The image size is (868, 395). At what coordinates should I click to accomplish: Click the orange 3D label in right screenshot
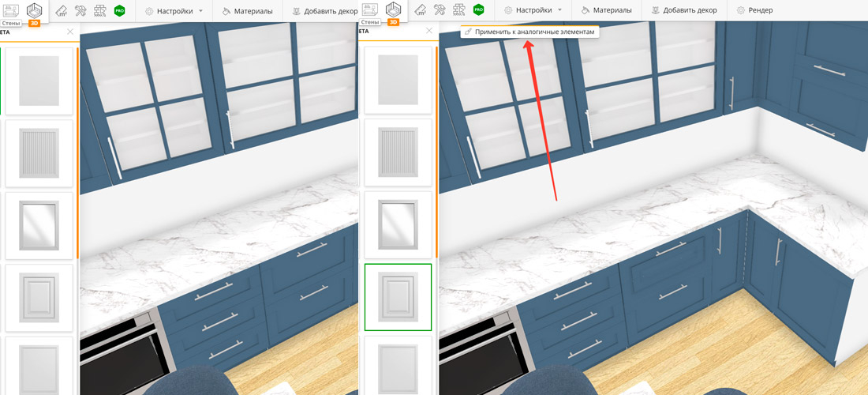tap(394, 22)
